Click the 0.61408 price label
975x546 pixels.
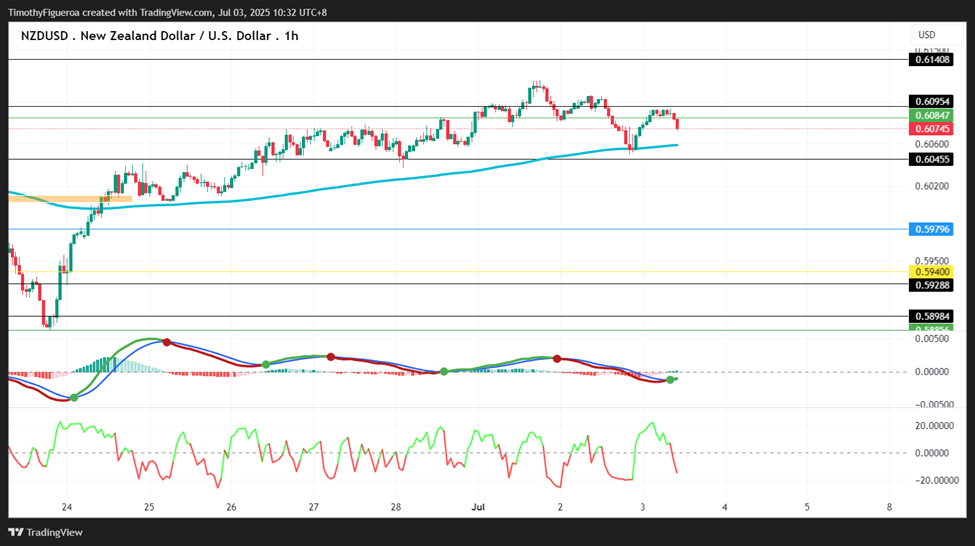[931, 60]
